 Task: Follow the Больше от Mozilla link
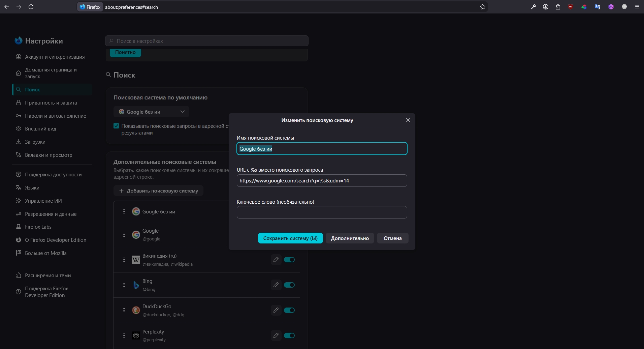coord(52,253)
